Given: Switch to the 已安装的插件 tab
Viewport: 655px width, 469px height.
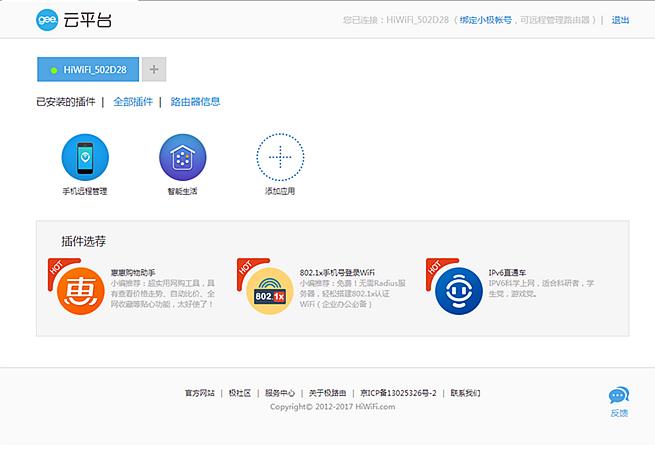Looking at the screenshot, I should 66,101.
